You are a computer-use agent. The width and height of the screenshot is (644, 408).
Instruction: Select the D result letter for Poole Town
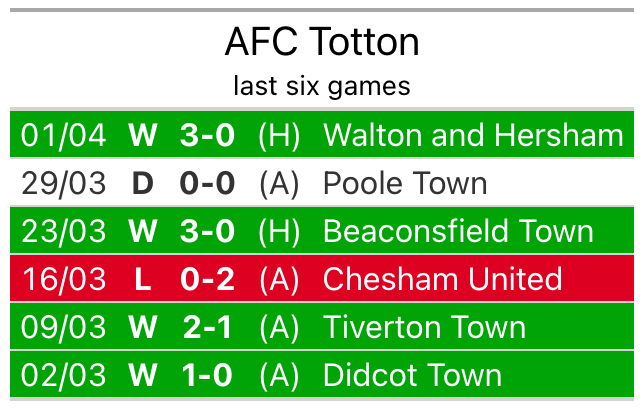142,183
